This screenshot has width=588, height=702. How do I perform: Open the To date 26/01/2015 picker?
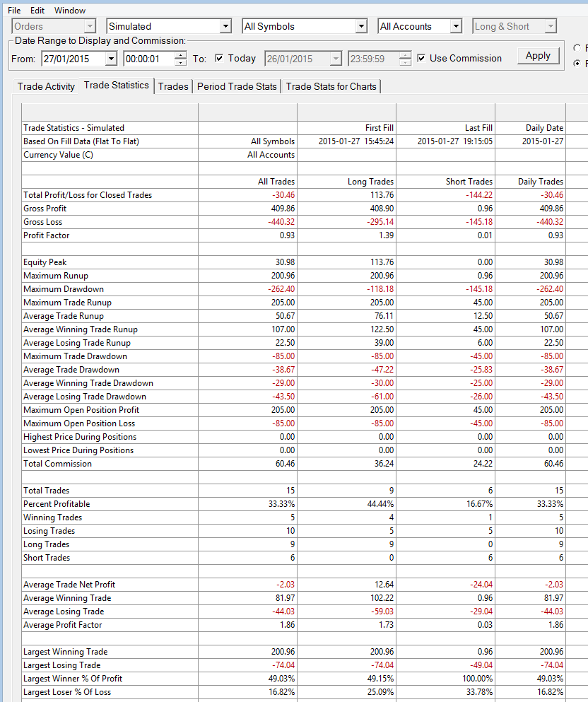pos(336,59)
